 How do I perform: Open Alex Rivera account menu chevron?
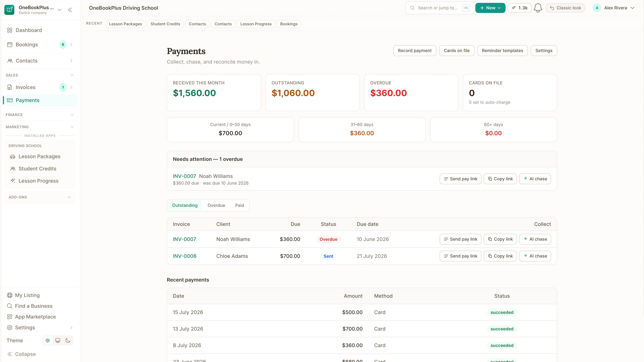(x=633, y=8)
